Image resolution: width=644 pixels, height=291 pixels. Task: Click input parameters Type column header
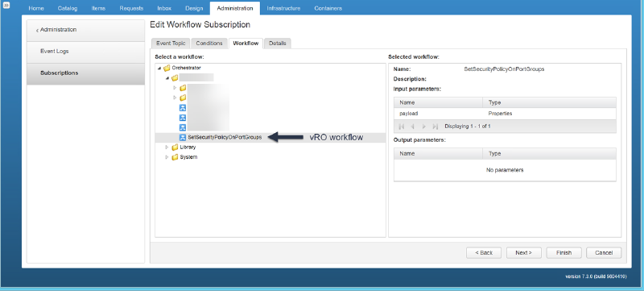pos(549,102)
